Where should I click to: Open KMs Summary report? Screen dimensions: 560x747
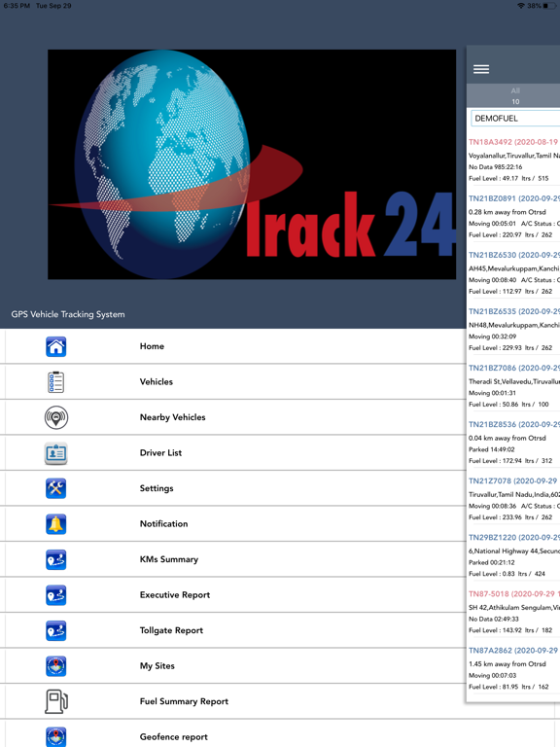(x=233, y=559)
